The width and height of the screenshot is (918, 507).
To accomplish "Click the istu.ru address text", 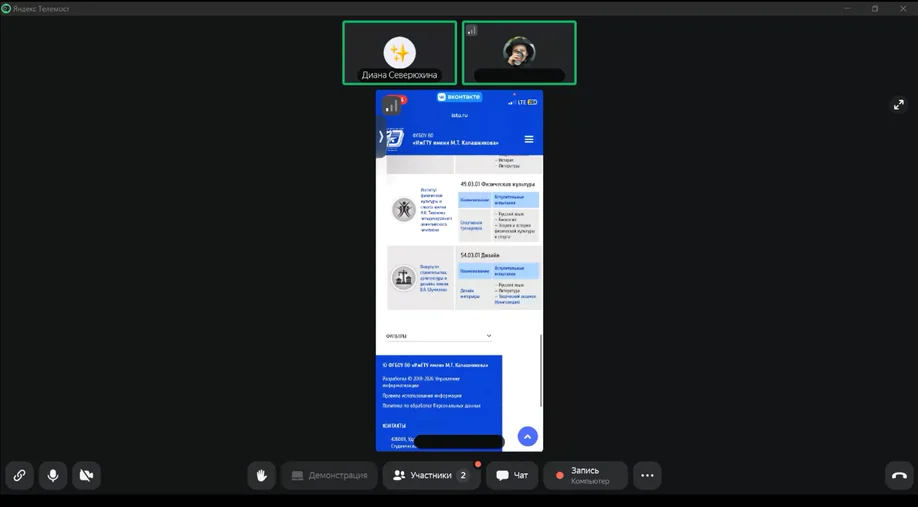I will [460, 115].
